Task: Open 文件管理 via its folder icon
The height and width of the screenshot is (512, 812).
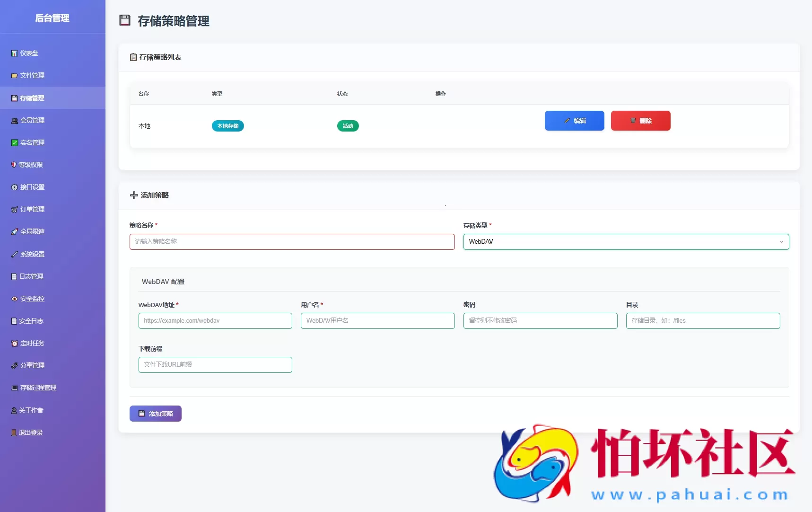Action: pos(14,75)
